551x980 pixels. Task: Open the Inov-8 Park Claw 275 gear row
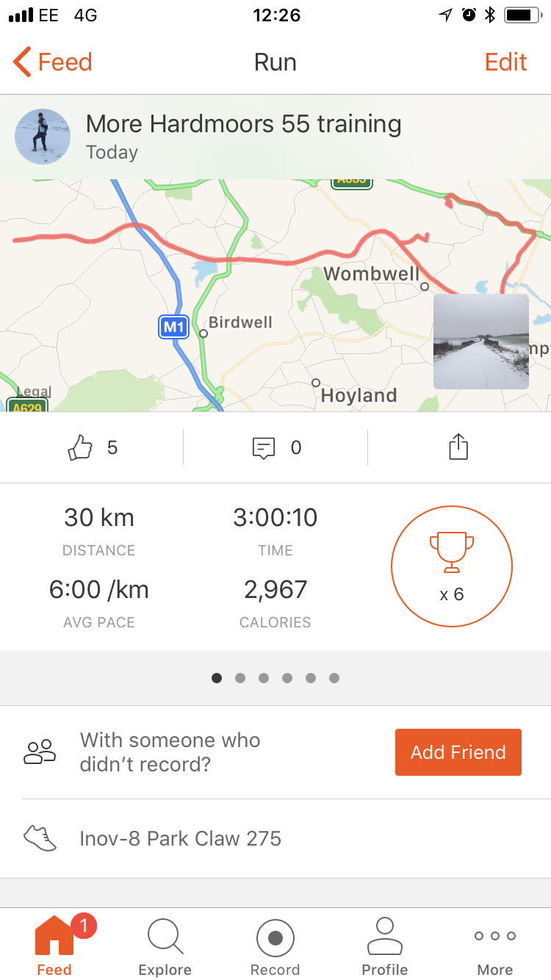click(x=180, y=838)
